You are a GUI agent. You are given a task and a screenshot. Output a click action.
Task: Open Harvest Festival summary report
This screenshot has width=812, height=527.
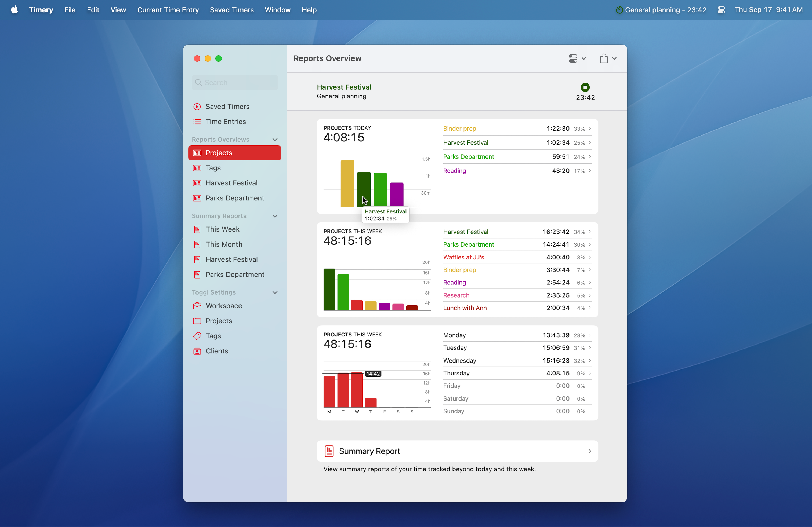click(234, 259)
